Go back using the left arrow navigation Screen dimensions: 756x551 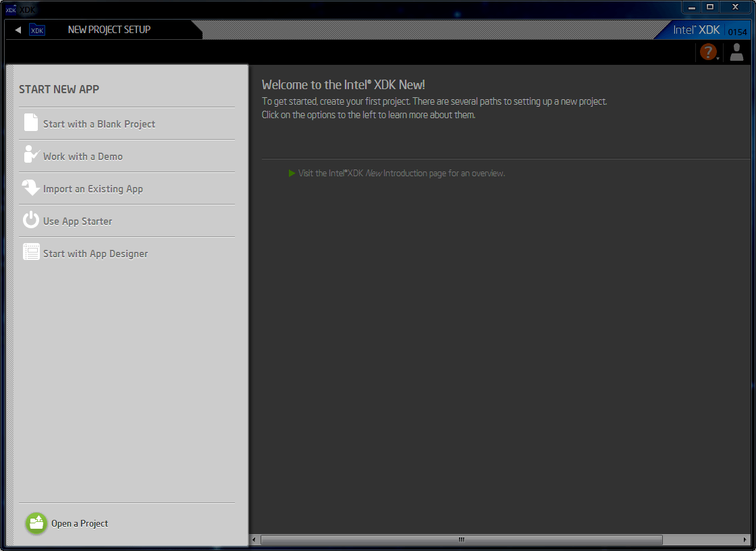point(17,29)
